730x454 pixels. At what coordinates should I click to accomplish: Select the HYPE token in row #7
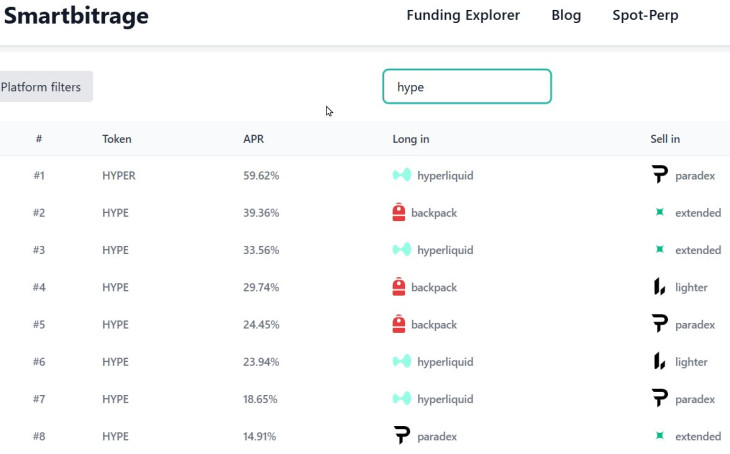pyautogui.click(x=115, y=399)
